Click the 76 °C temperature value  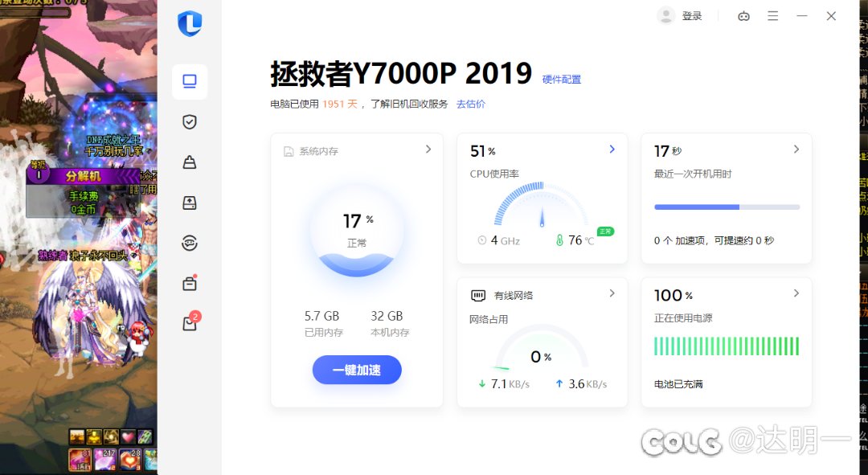581,240
